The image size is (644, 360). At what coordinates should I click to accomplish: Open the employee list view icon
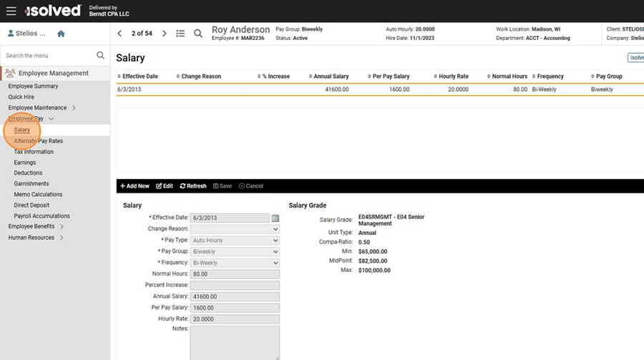(180, 34)
